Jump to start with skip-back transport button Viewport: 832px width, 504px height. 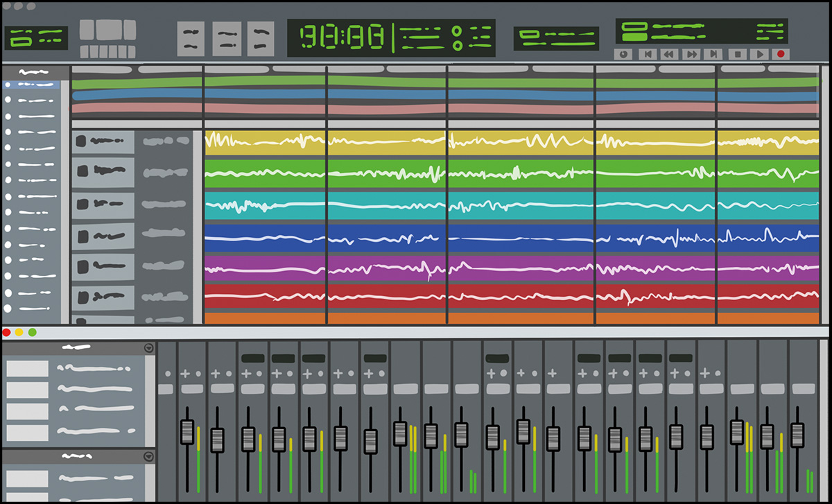[x=648, y=53]
